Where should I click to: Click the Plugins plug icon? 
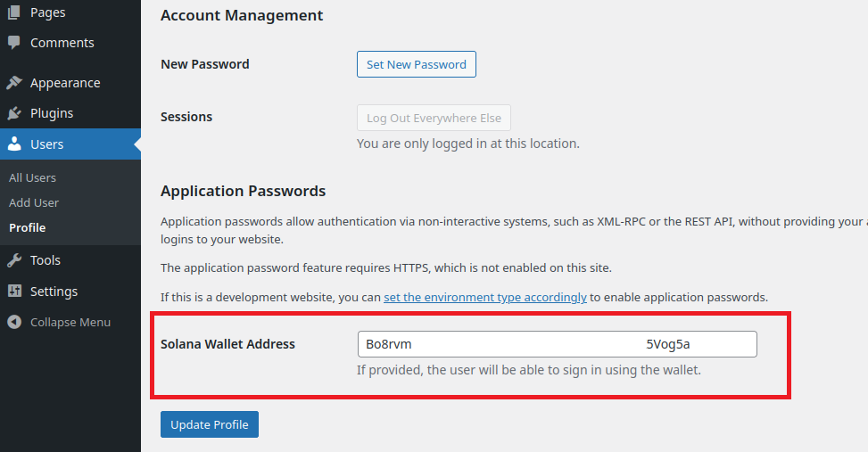click(x=14, y=113)
